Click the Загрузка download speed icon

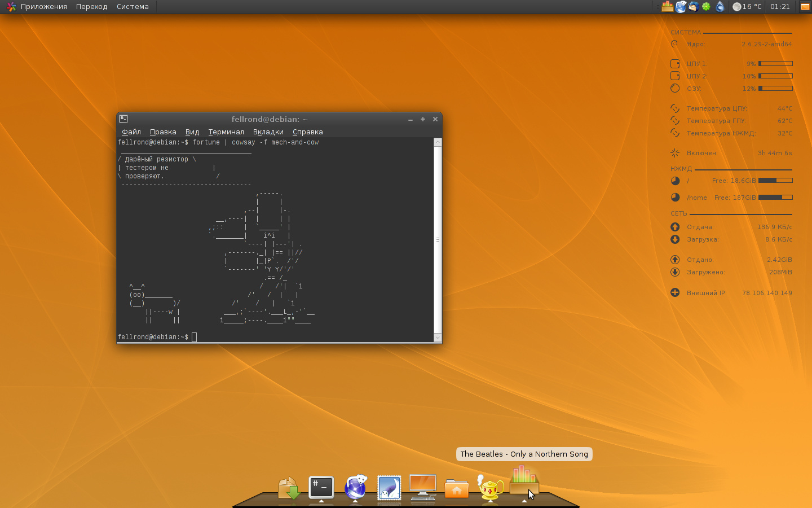pyautogui.click(x=675, y=239)
